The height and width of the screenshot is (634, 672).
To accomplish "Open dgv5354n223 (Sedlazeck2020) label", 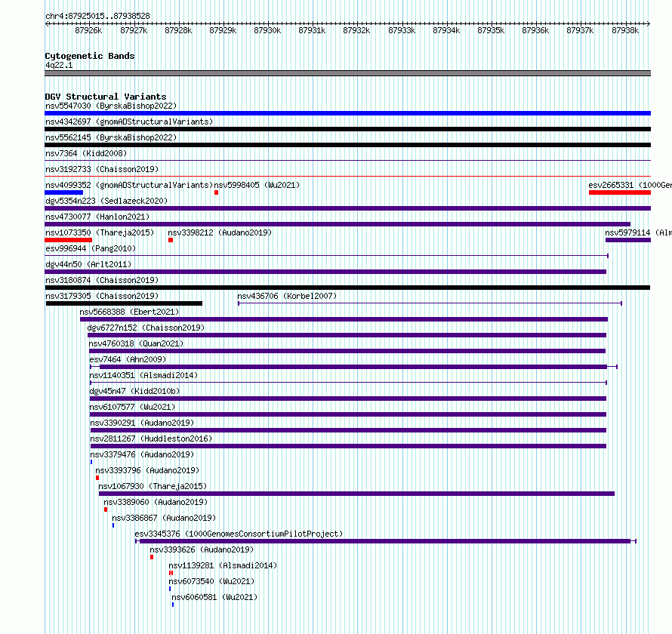I will point(106,201).
